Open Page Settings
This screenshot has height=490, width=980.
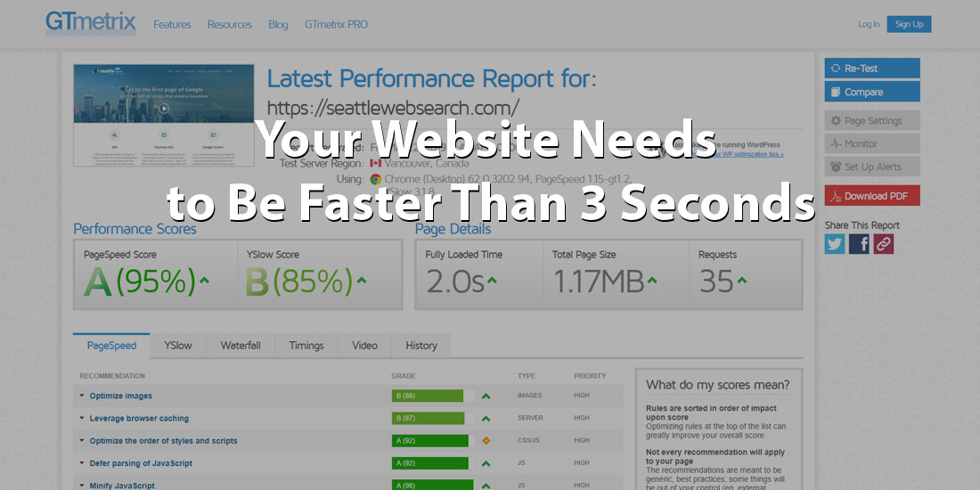(872, 120)
